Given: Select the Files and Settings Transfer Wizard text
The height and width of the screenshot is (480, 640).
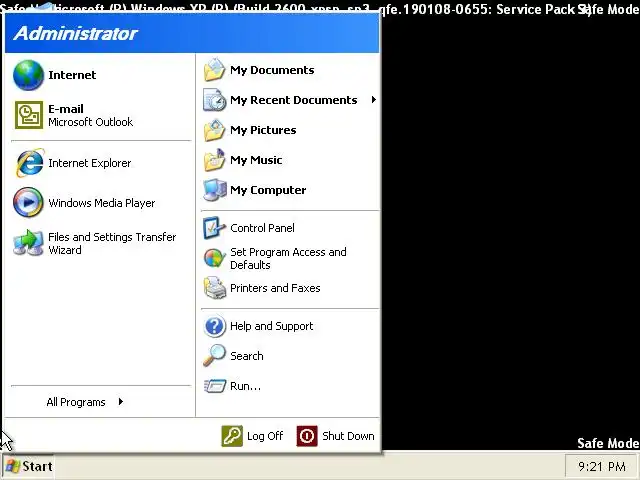Looking at the screenshot, I should [x=112, y=243].
